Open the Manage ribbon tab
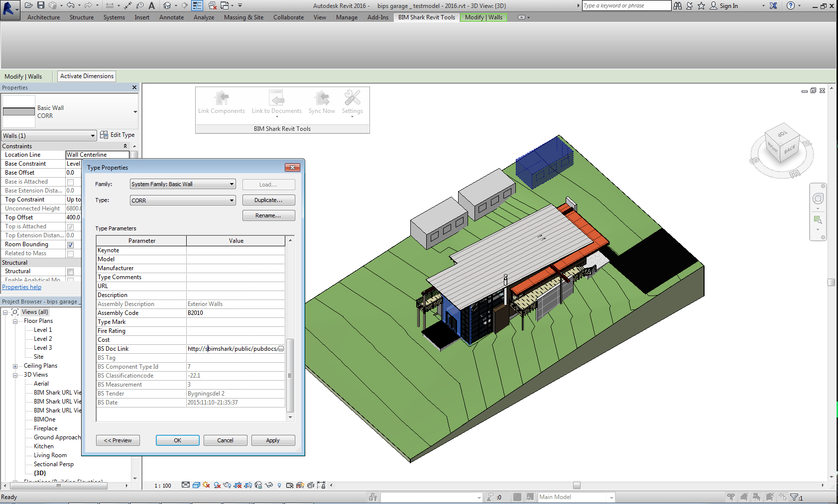This screenshot has height=504, width=838. click(x=347, y=17)
